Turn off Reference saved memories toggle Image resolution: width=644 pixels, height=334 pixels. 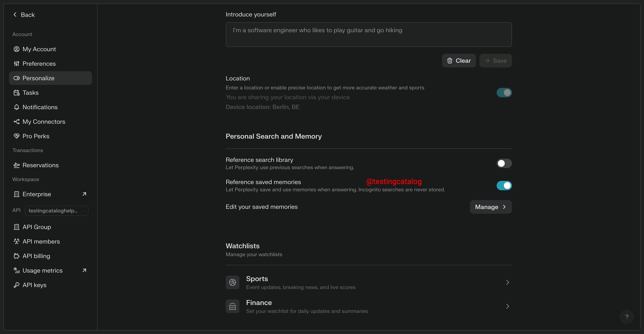pos(504,186)
